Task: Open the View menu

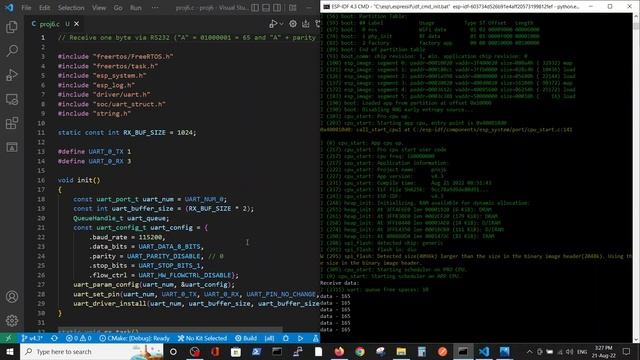Action: (x=99, y=8)
